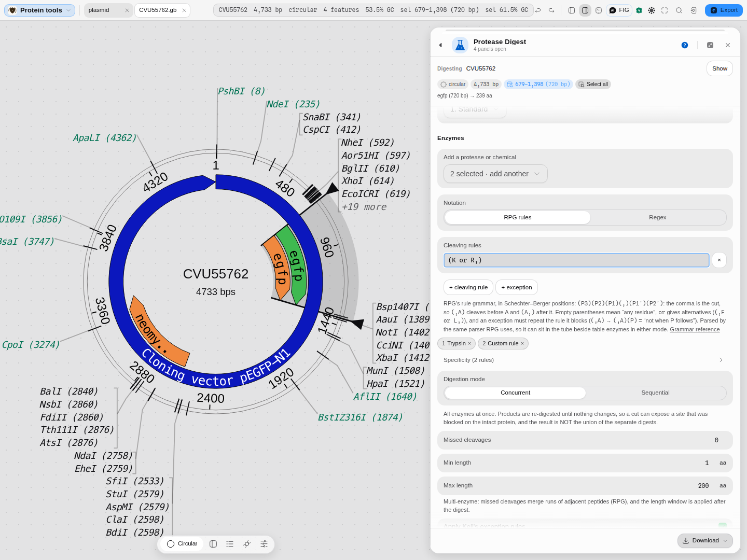This screenshot has width=747, height=560.
Task: Expand '+19 more' enzyme labels
Action: pos(364,207)
